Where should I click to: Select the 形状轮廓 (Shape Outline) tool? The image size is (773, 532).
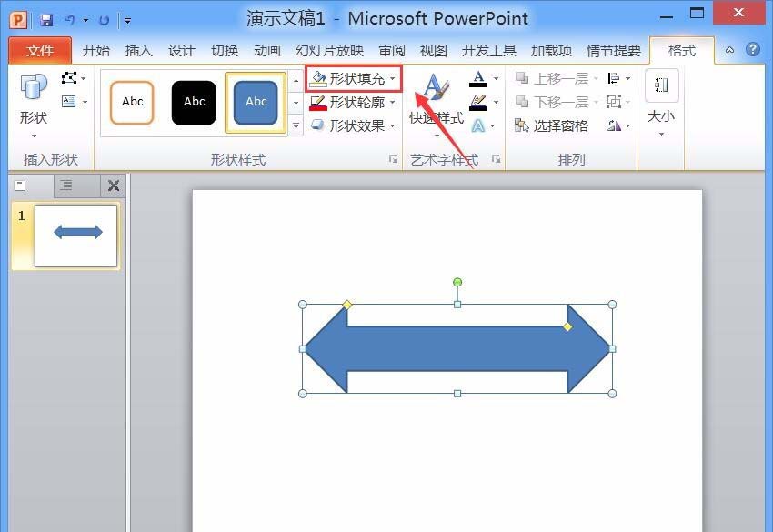point(352,103)
